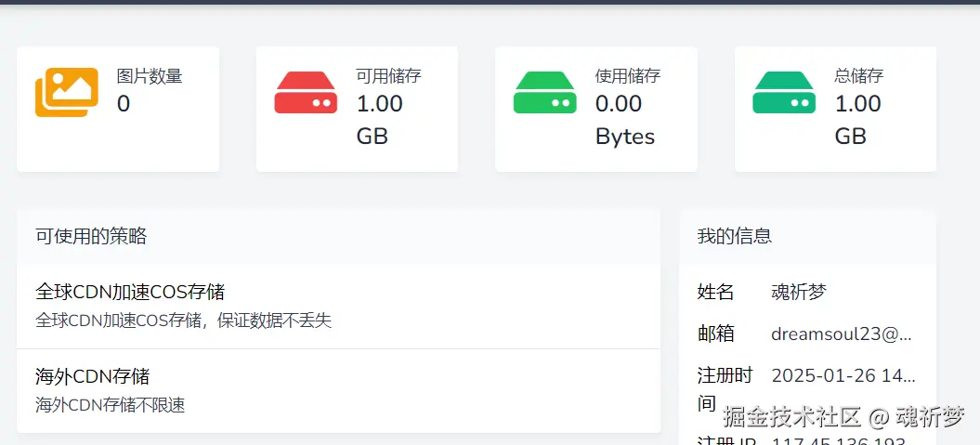Click the red available storage drive icon
980x445 pixels.
tap(306, 93)
